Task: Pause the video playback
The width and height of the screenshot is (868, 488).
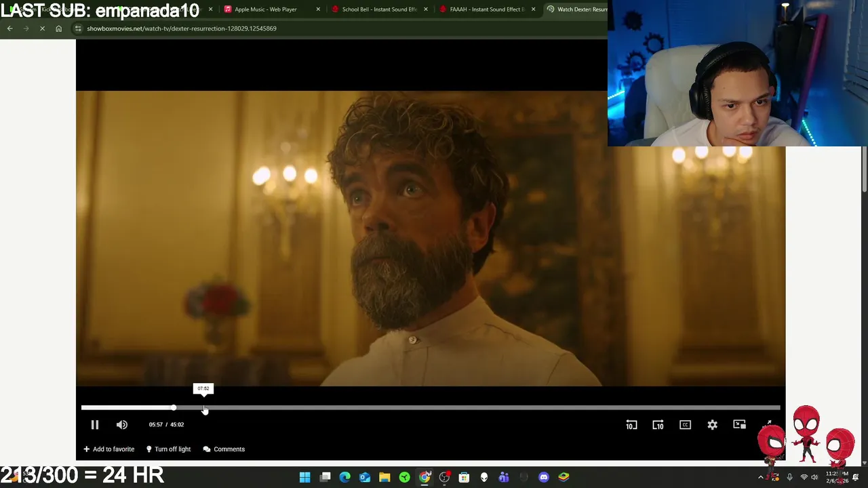Action: (x=95, y=424)
